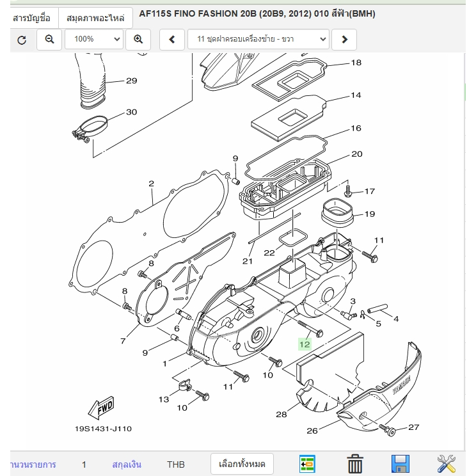Go to previous diagram page arrow
The height and width of the screenshot is (476, 476).
click(x=172, y=40)
